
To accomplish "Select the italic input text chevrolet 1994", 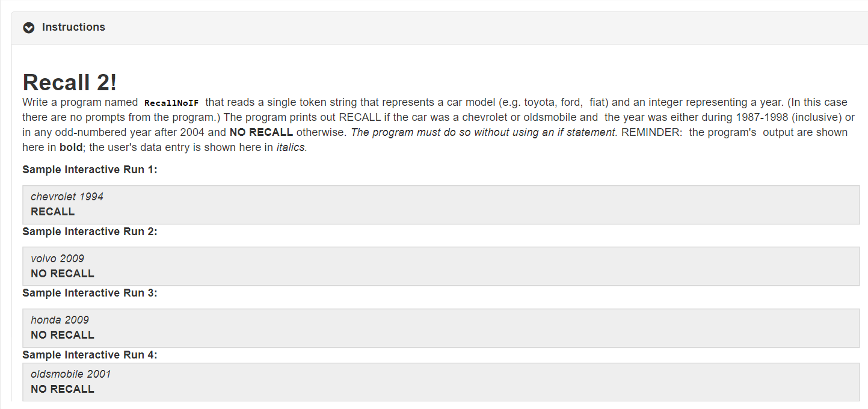I will pos(67,196).
